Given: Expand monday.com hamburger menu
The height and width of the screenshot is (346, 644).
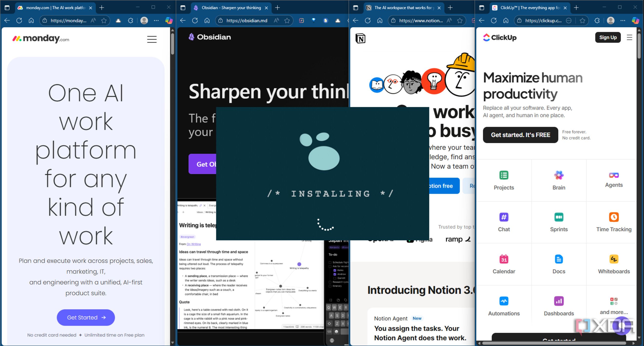Looking at the screenshot, I should tap(152, 39).
